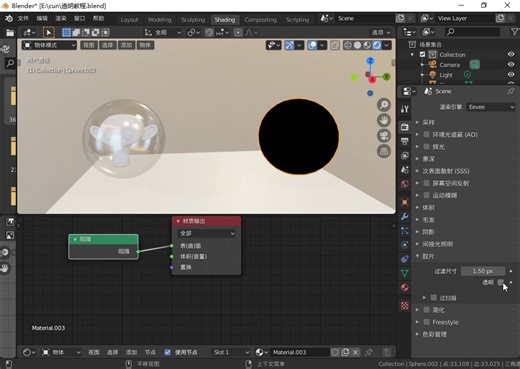Image resolution: width=520 pixels, height=369 pixels.
Task: Unlink Material.003 with X button
Action: 355,352
